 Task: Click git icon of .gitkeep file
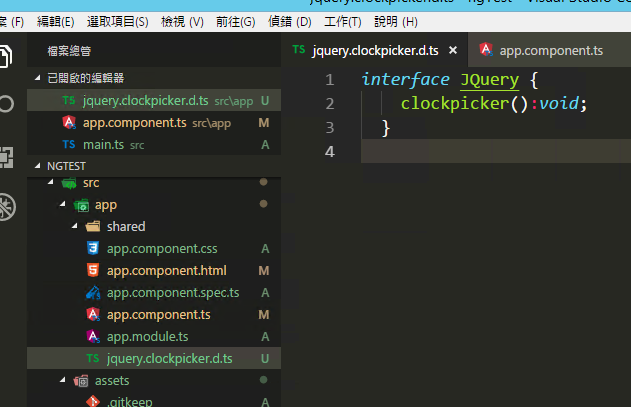click(x=93, y=401)
